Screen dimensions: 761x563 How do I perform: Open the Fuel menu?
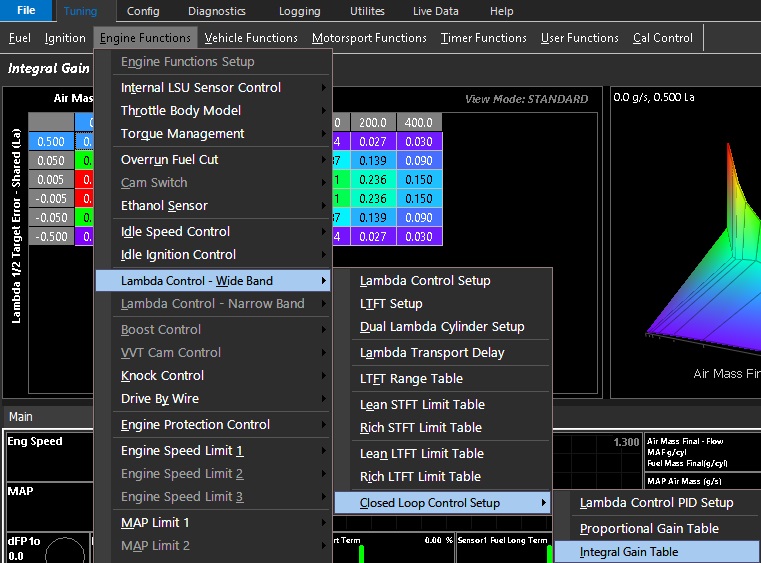point(19,38)
